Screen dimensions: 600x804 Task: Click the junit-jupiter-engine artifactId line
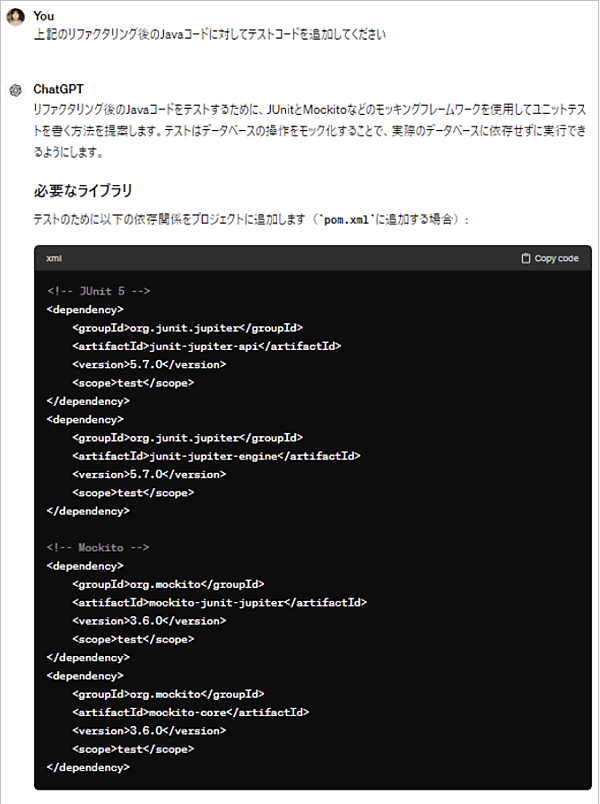[x=215, y=456]
